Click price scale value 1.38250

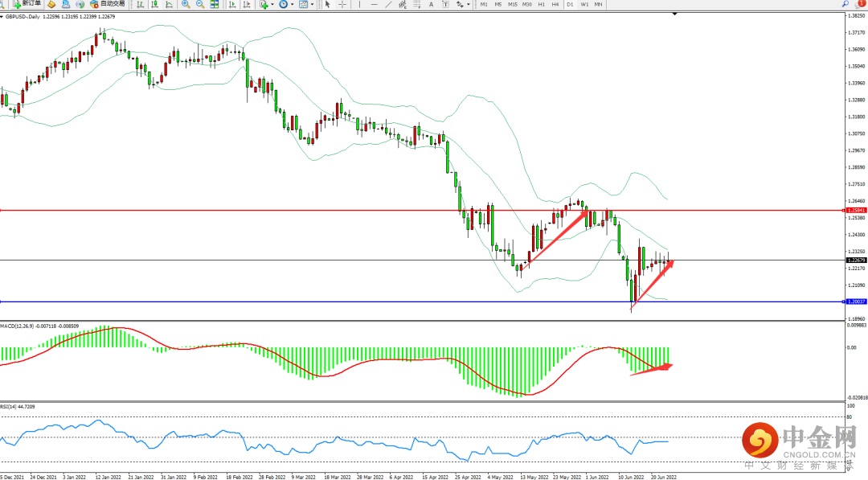[856, 15]
